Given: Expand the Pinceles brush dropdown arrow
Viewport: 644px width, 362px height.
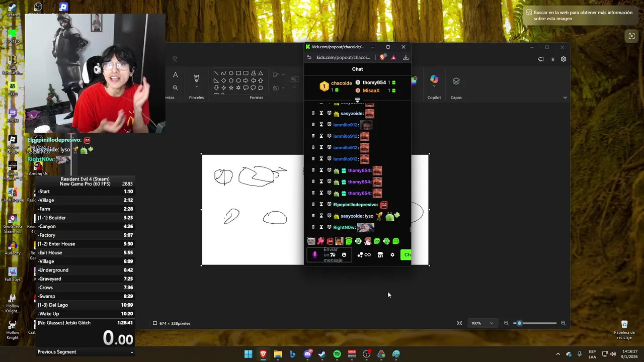Looking at the screenshot, I should pos(196,86).
